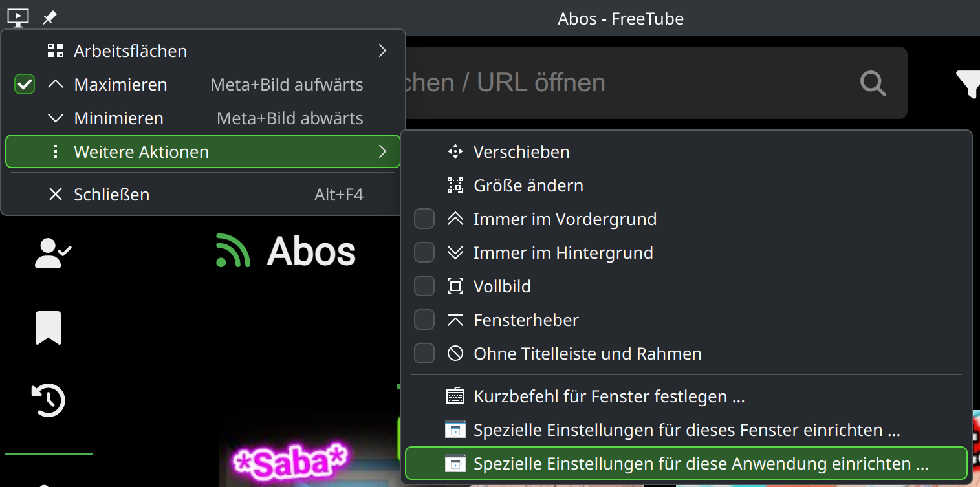Enable Immer im Vordergrund checkbox
Image resolution: width=980 pixels, height=487 pixels.
pyautogui.click(x=424, y=219)
